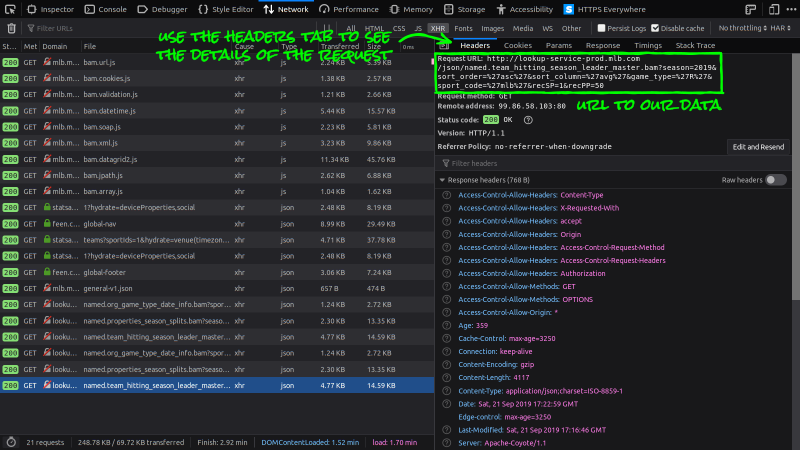Open help icon for Age header

446,326
